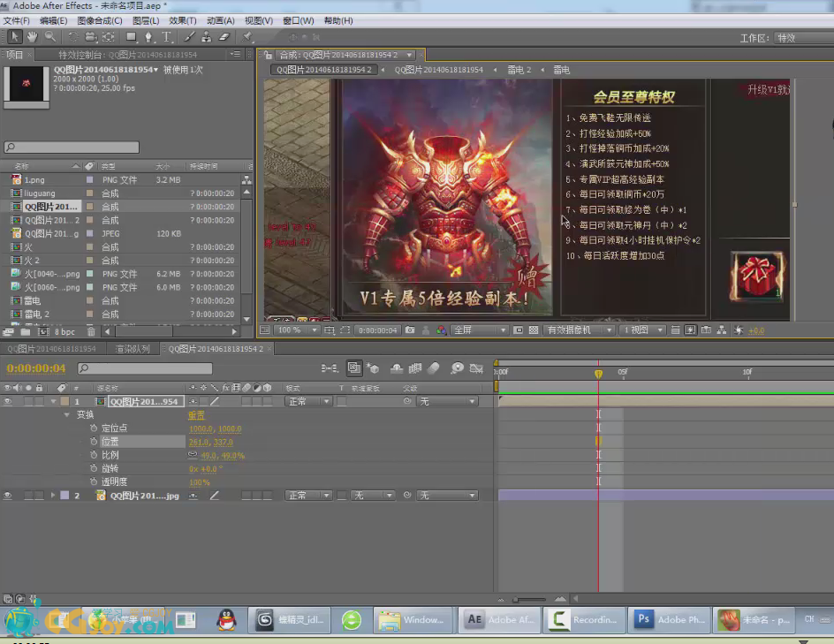Select the Hand tool
834x644 pixels.
pos(33,37)
